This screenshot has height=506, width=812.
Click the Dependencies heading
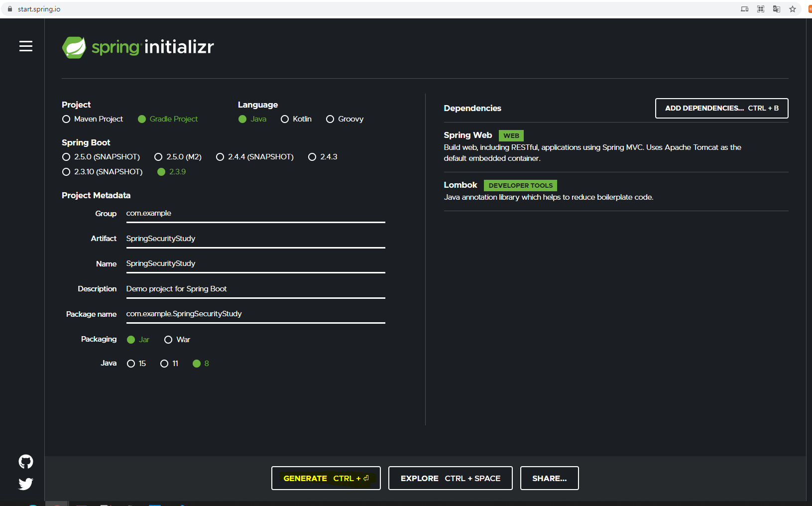[x=472, y=108]
